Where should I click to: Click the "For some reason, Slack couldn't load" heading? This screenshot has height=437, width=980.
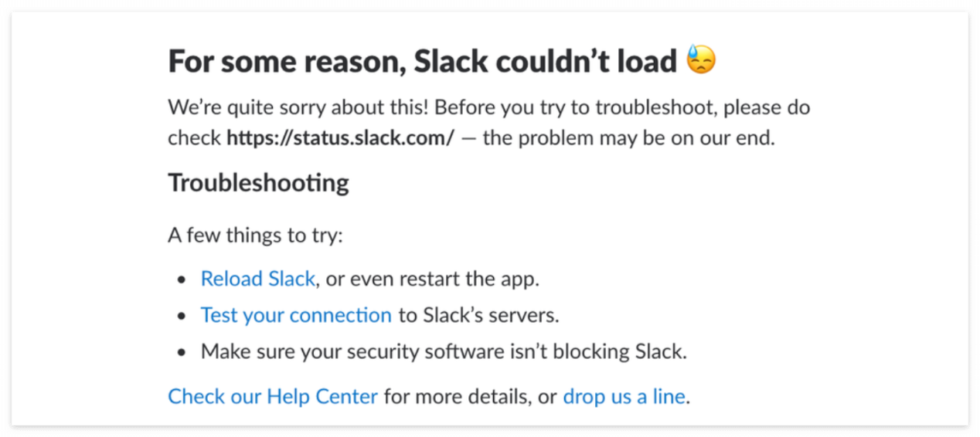tap(422, 61)
